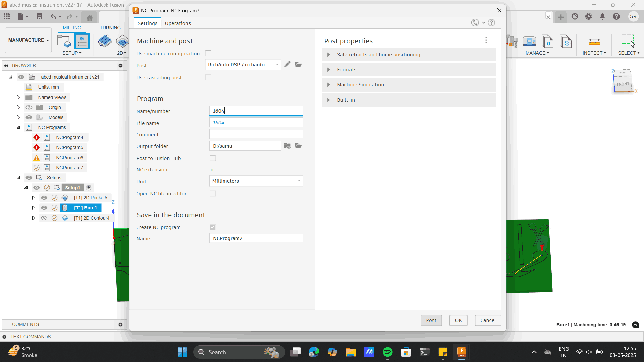Open Spotify from the taskbar

pyautogui.click(x=387, y=352)
